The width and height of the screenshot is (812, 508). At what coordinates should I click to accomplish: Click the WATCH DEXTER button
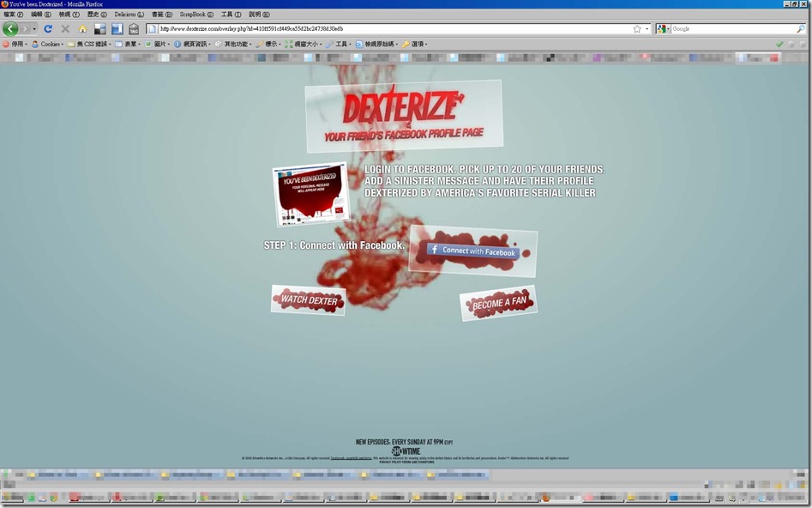308,299
